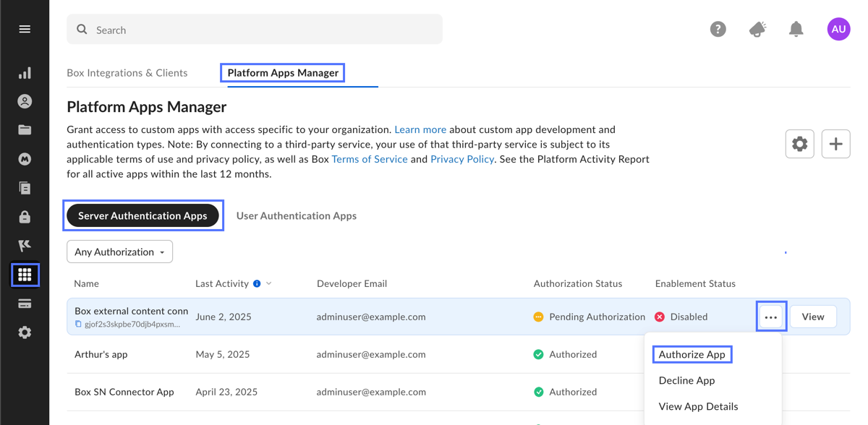Open the Help question mark icon

point(718,29)
